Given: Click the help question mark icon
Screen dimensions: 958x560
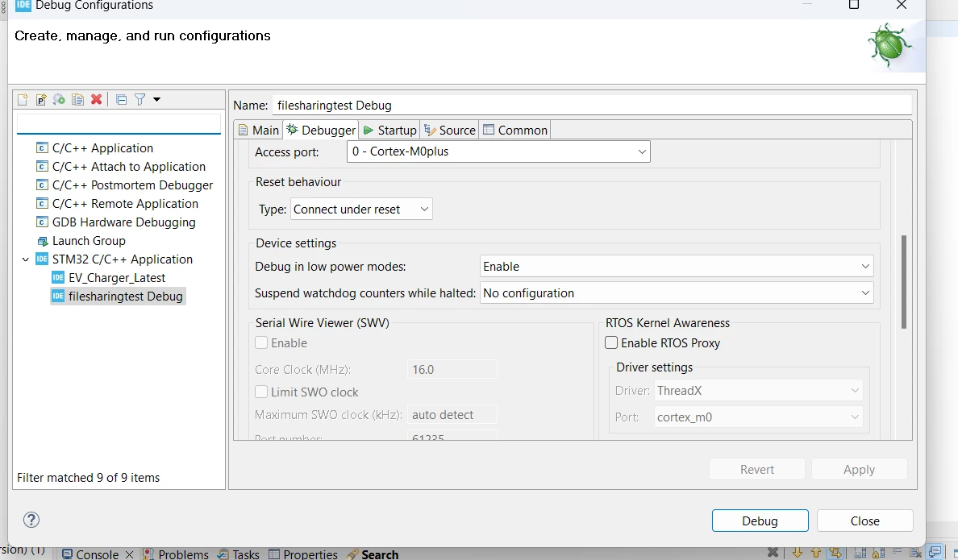Looking at the screenshot, I should (31, 520).
